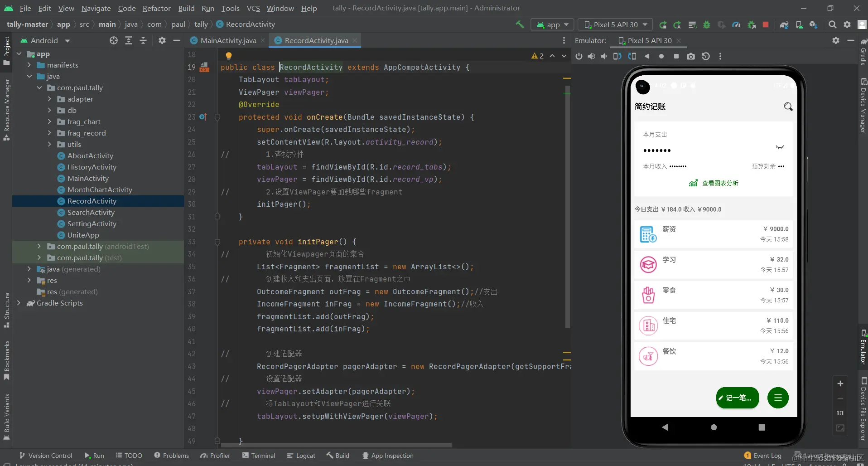Screen dimensions: 868x466
Task: Open Project panel options gear
Action: (162, 40)
